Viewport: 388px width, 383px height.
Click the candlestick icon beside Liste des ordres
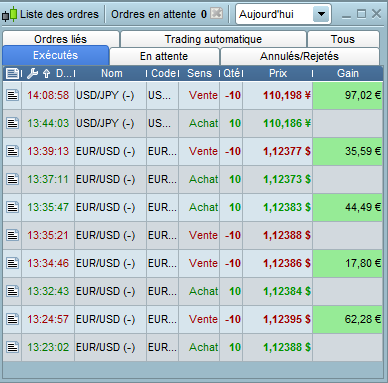pos(9,14)
